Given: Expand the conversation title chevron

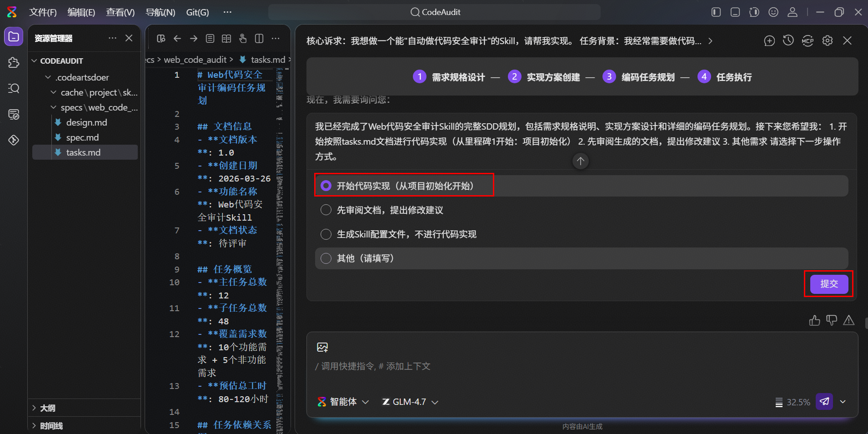Looking at the screenshot, I should (x=710, y=41).
